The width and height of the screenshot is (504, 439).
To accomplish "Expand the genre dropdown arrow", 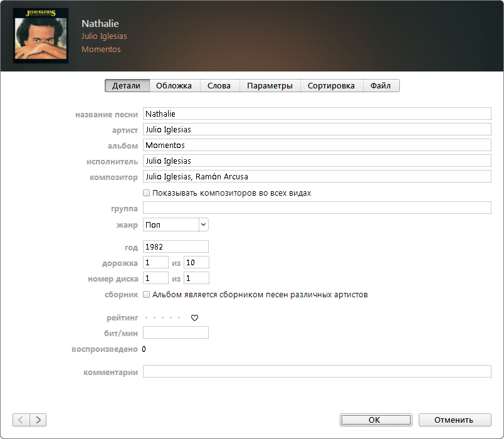I will coord(203,225).
